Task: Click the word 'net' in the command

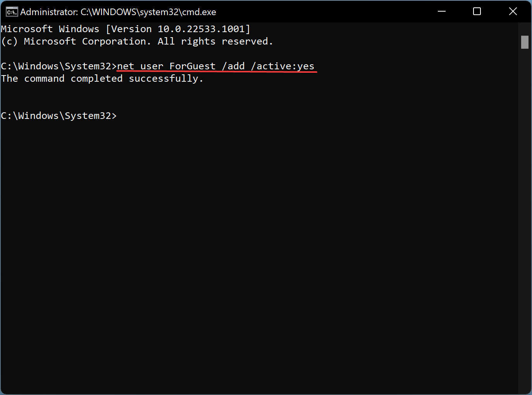Action: pyautogui.click(x=126, y=66)
